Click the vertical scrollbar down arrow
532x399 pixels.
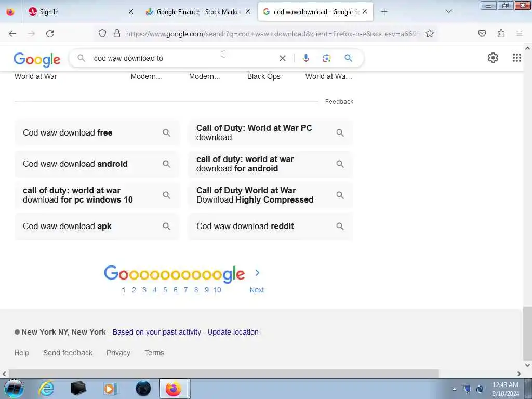coord(527,365)
